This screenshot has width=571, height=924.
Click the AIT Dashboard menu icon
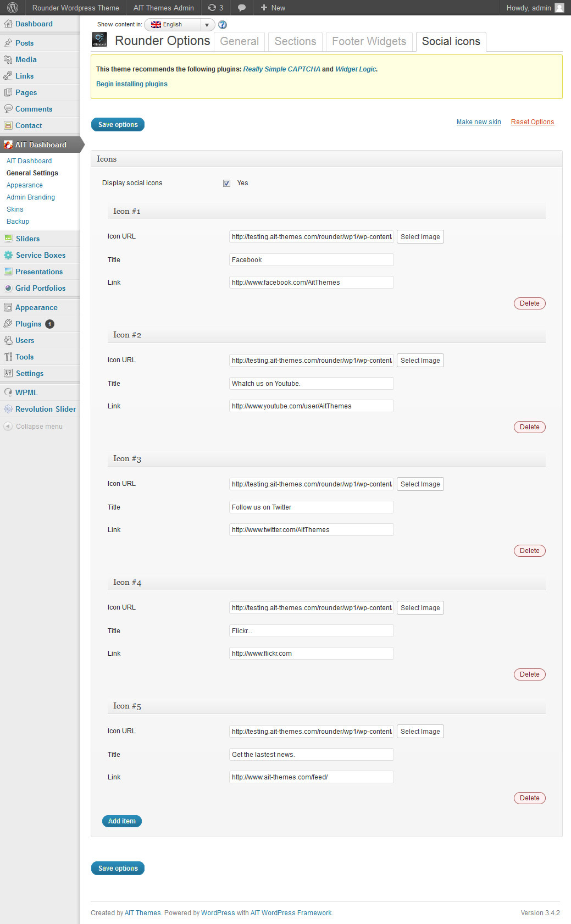point(8,145)
